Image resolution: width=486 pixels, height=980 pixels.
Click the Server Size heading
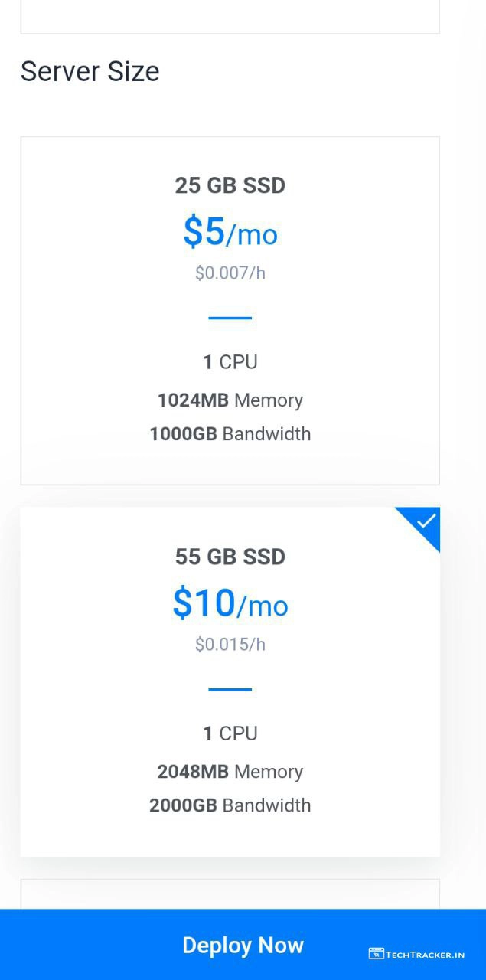click(x=90, y=71)
